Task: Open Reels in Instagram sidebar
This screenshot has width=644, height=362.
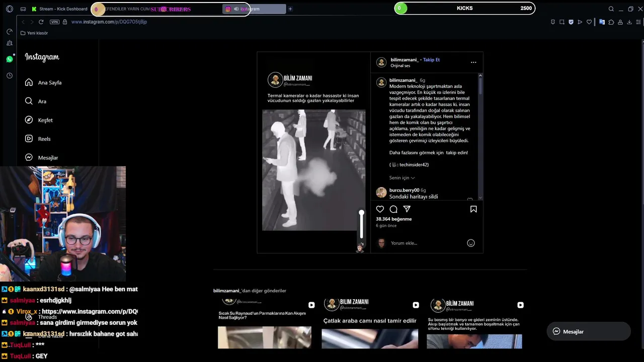Action: click(x=38, y=139)
